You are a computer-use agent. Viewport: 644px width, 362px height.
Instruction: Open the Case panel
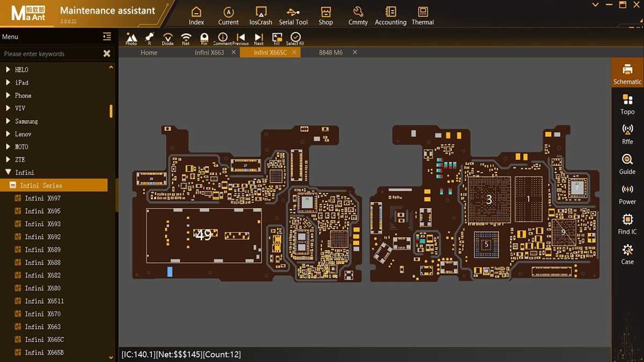(627, 254)
